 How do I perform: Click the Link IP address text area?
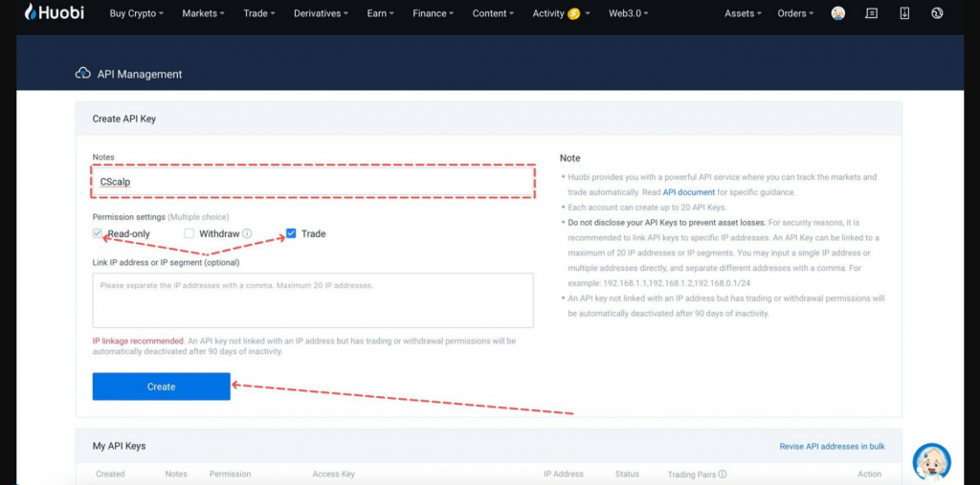pyautogui.click(x=312, y=300)
